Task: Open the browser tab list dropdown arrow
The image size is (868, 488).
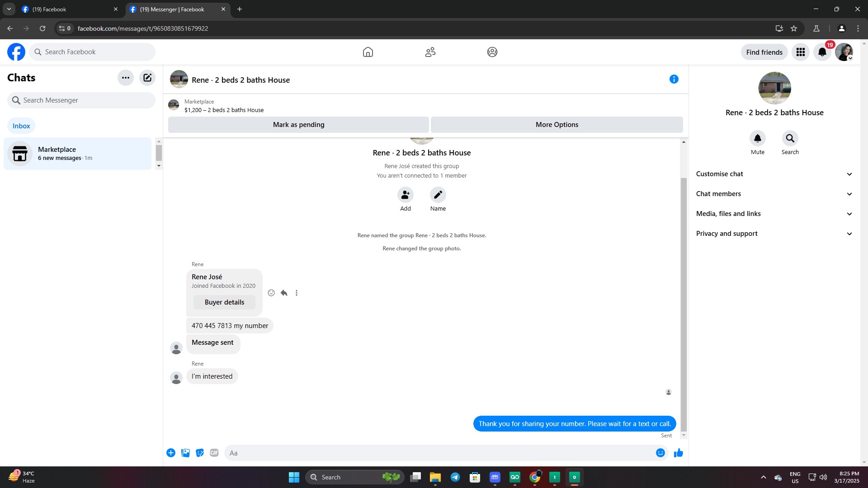Action: pos(9,9)
